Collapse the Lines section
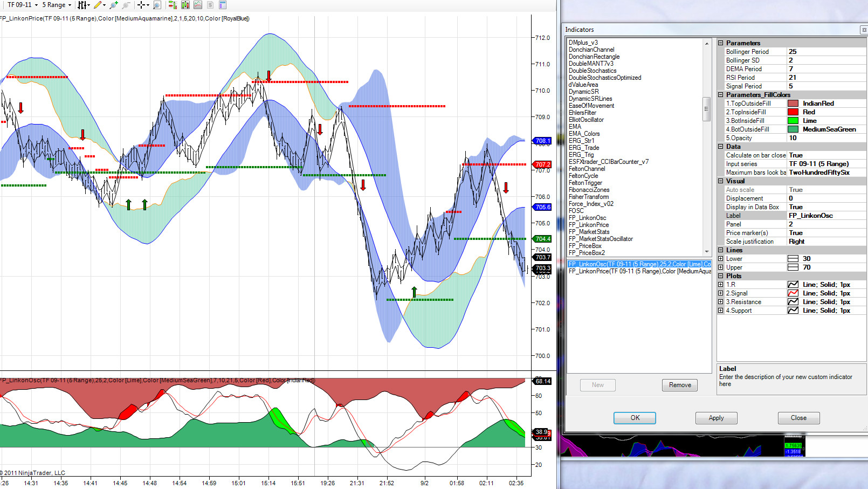Screen dimensions: 868x489 tap(721, 250)
